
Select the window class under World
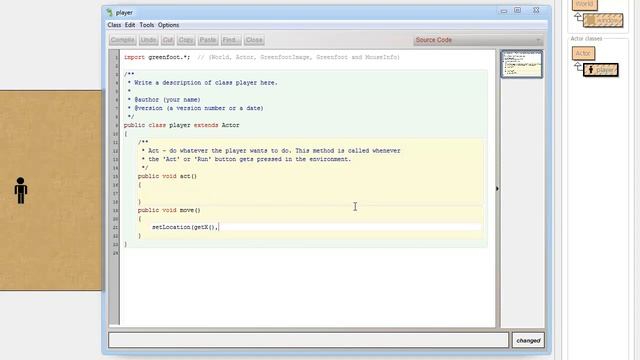pos(603,20)
